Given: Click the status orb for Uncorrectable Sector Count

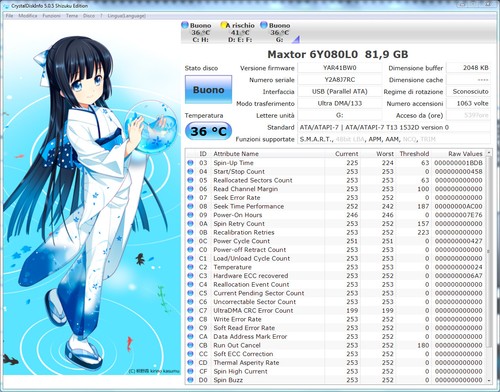Looking at the screenshot, I should (190, 302).
